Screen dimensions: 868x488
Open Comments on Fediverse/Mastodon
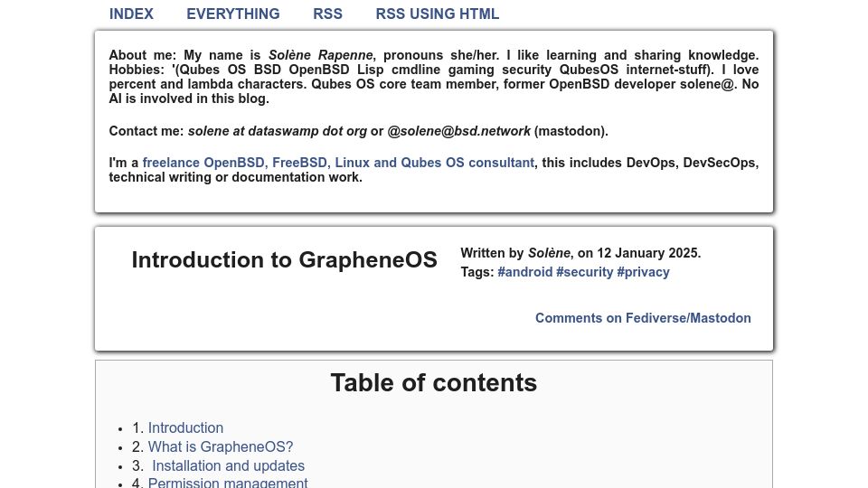pos(643,318)
